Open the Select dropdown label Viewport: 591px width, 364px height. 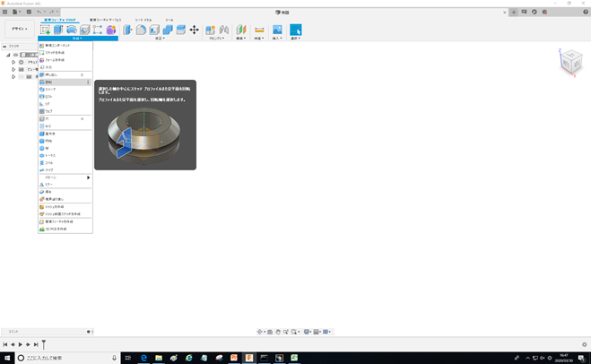(x=296, y=39)
